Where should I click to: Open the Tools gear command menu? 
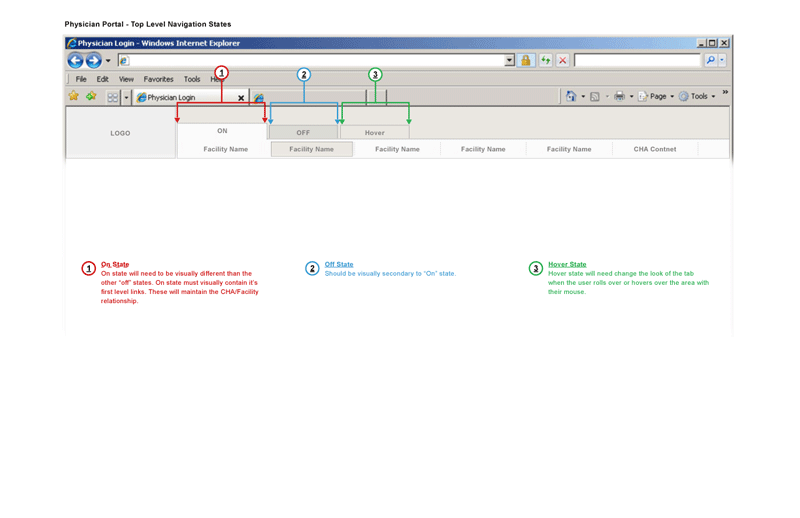click(x=697, y=96)
